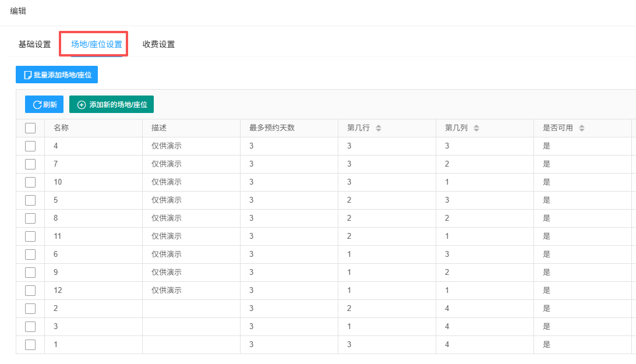The width and height of the screenshot is (636, 364).
Task: Switch to the 基础设置 tab
Action: click(x=34, y=44)
